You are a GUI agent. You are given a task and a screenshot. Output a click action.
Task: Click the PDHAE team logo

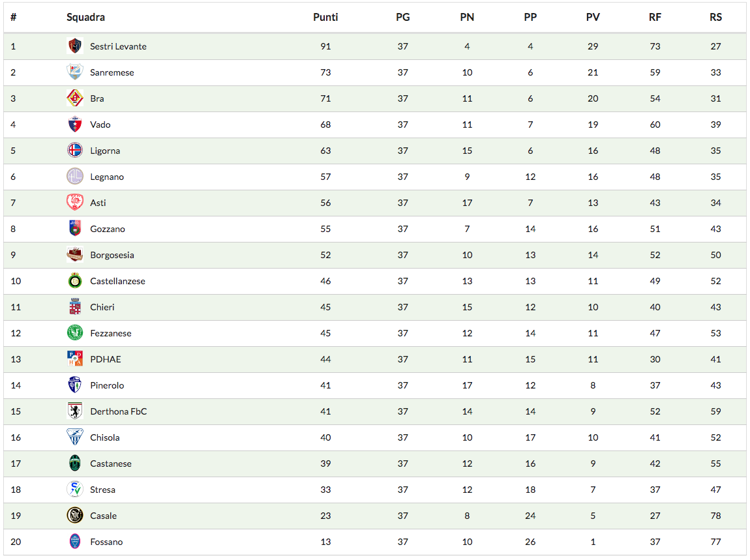tap(75, 359)
